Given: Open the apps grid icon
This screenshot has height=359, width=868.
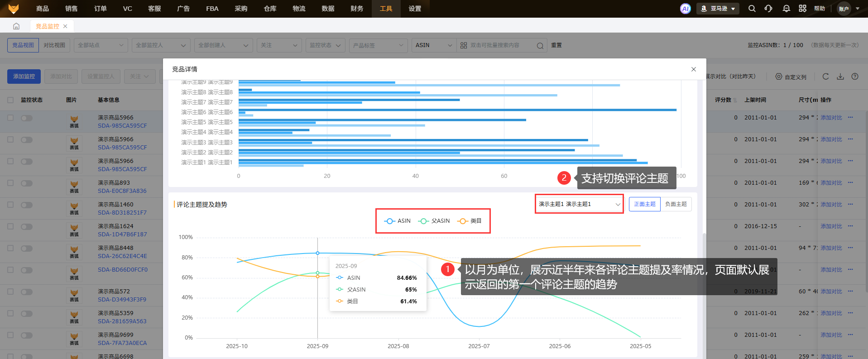Looking at the screenshot, I should (x=802, y=9).
